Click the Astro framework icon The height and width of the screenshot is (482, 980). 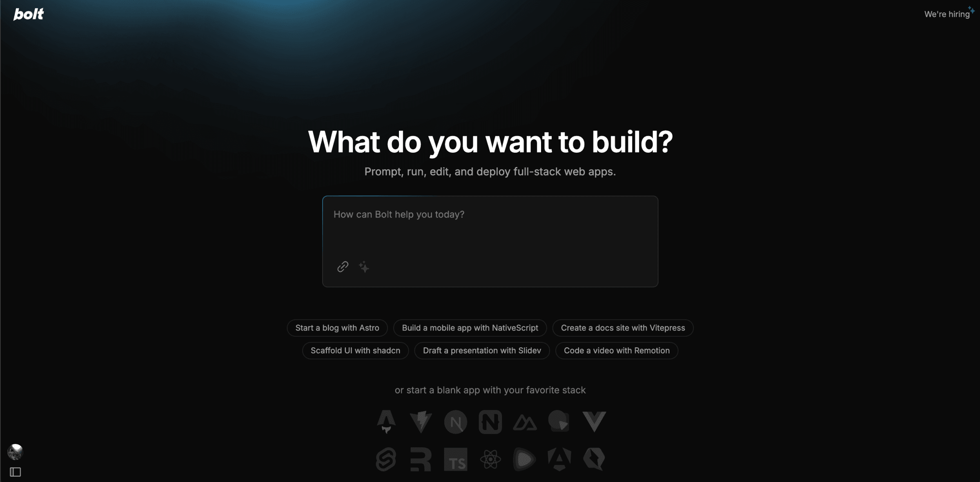(x=387, y=422)
